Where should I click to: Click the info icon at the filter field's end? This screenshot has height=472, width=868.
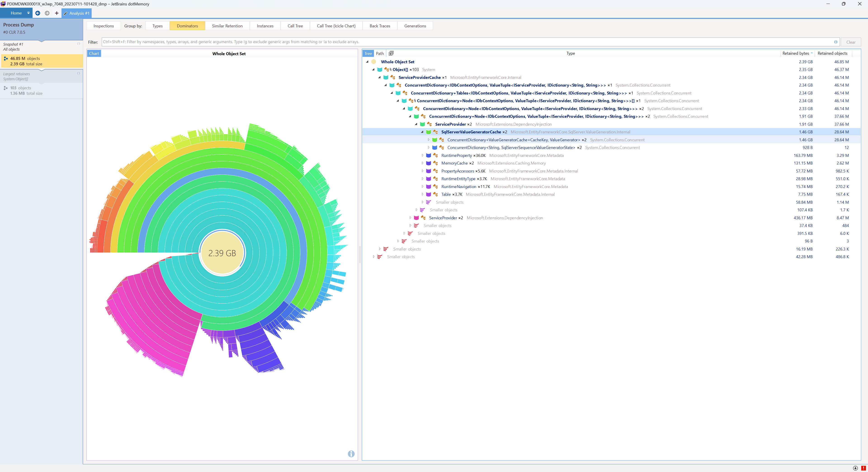point(836,42)
